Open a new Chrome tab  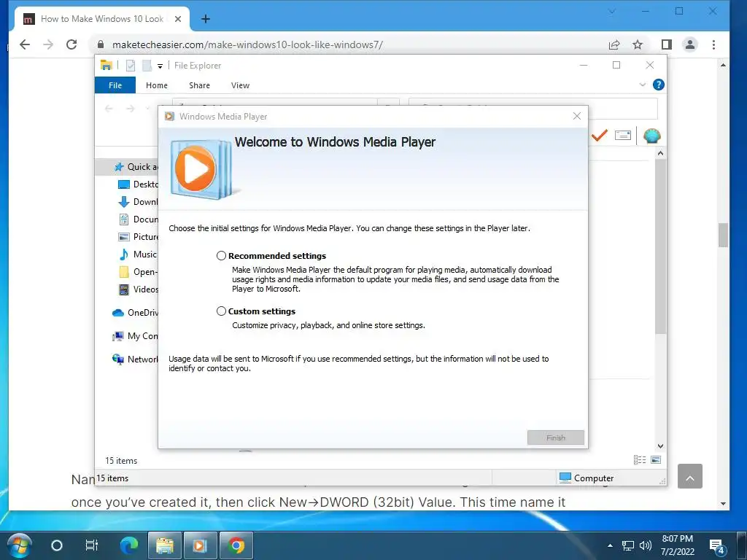tap(205, 19)
